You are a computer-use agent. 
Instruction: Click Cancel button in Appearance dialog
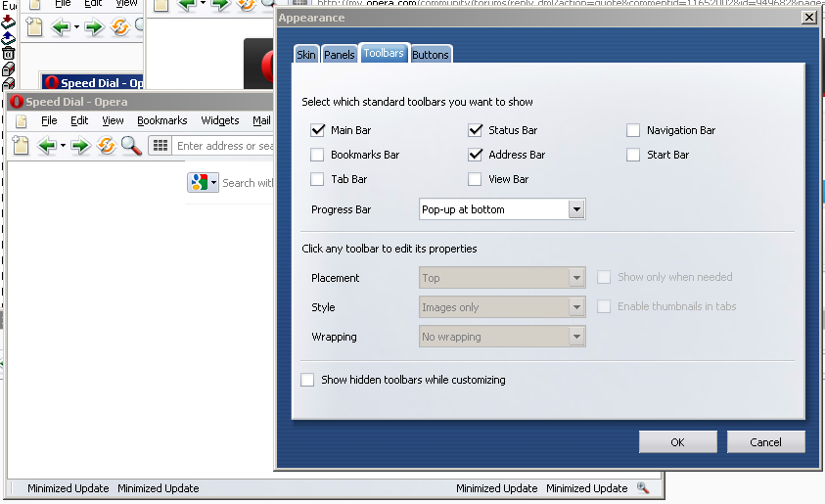coord(765,442)
